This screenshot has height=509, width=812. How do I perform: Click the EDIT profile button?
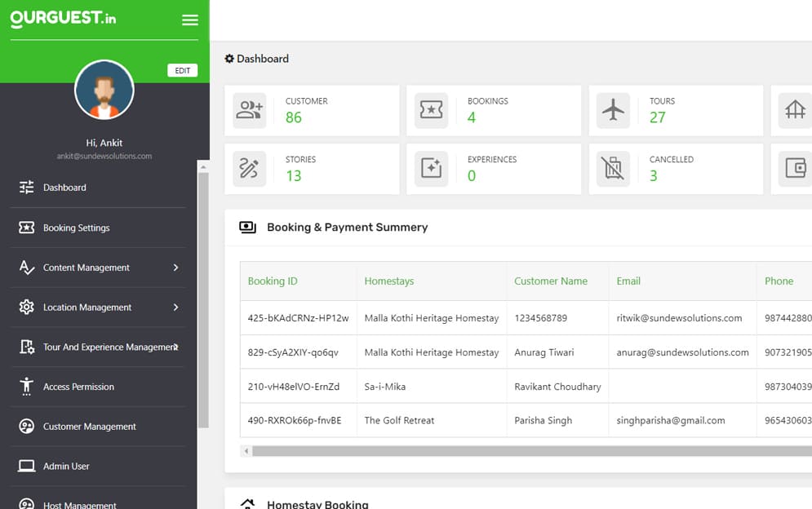[182, 70]
